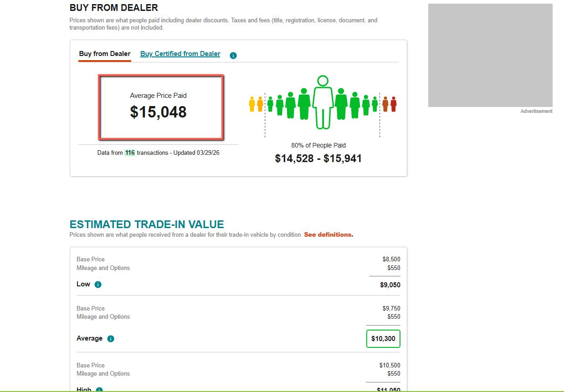564x392 pixels.
Task: Click the $14,528 - $15,941 price range
Action: (318, 158)
